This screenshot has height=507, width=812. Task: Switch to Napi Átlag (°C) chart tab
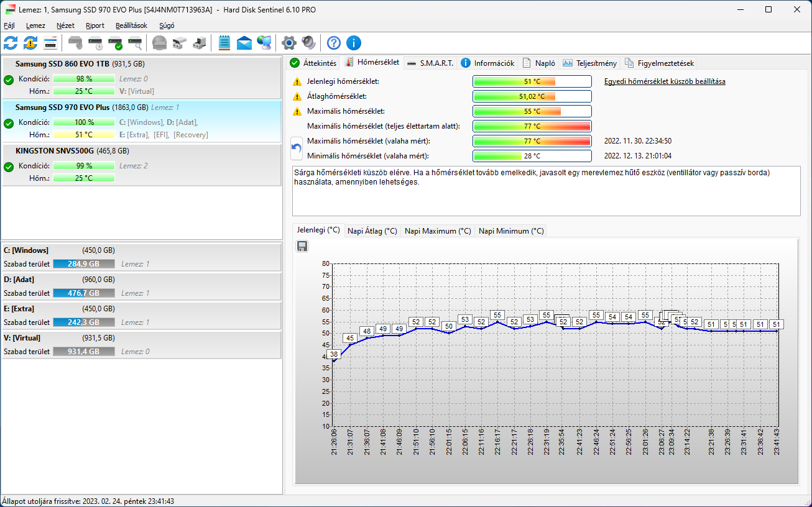[x=372, y=231]
